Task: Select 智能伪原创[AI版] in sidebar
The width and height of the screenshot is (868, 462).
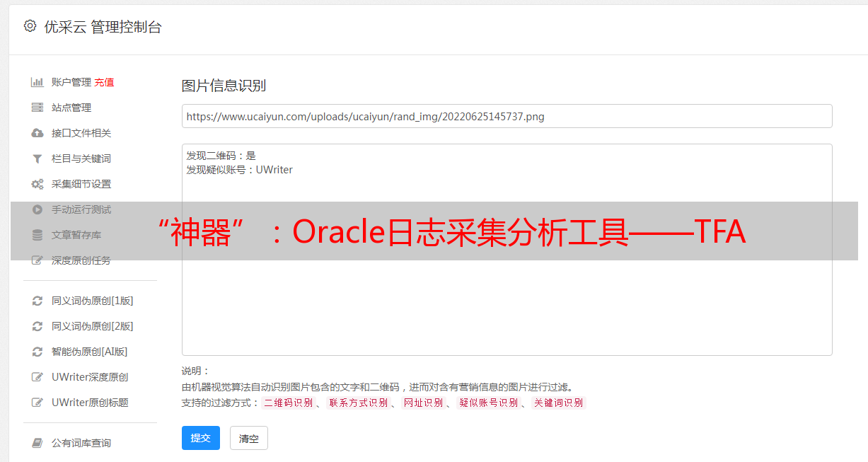Action: [90, 352]
